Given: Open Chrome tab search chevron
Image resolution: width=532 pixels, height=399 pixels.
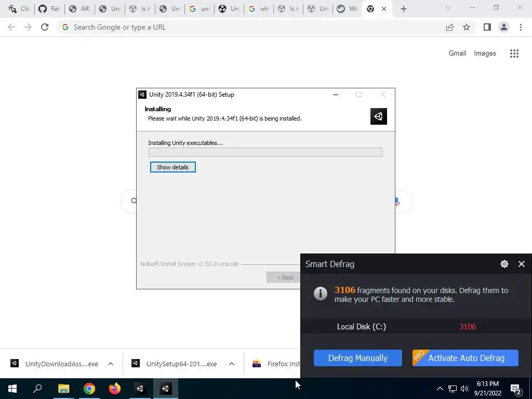Looking at the screenshot, I should 448,7.
